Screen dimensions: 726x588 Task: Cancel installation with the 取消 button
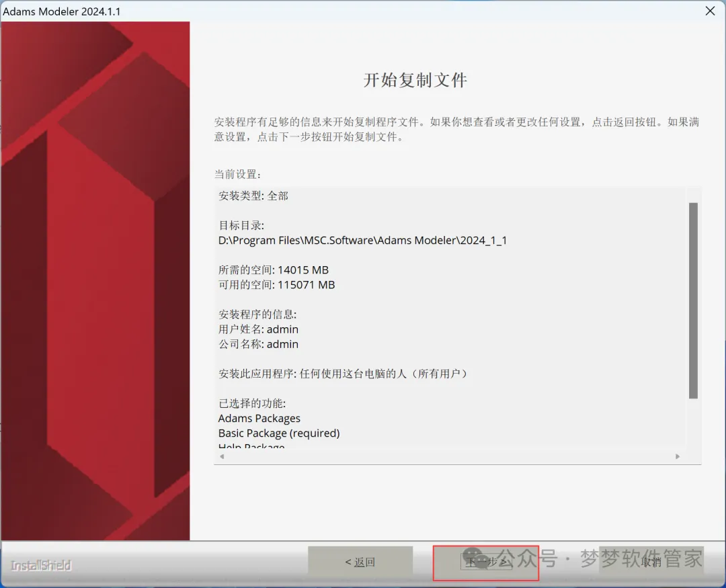point(651,562)
